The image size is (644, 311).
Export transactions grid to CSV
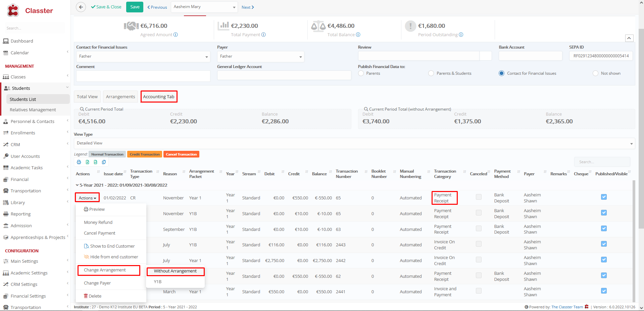click(x=96, y=162)
